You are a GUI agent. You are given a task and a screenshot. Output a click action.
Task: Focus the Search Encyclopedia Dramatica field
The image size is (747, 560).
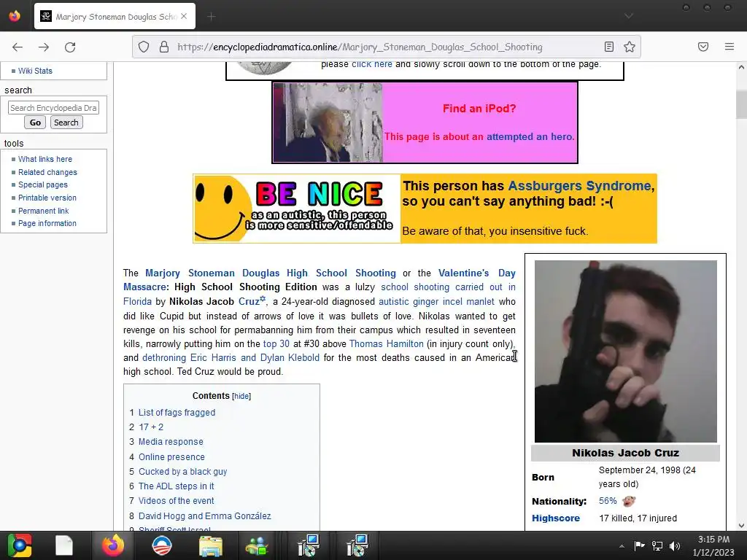(53, 108)
